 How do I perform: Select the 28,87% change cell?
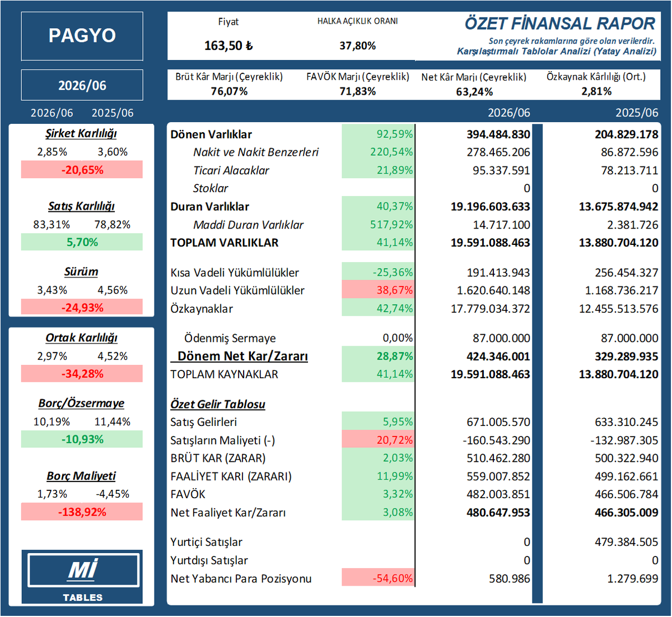click(x=378, y=356)
